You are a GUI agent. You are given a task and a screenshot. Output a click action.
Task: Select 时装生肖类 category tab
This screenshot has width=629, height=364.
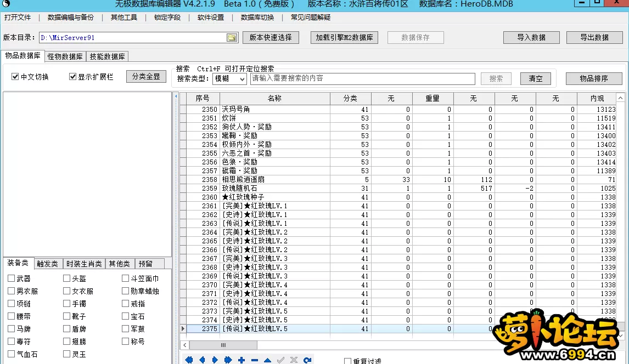pyautogui.click(x=84, y=264)
